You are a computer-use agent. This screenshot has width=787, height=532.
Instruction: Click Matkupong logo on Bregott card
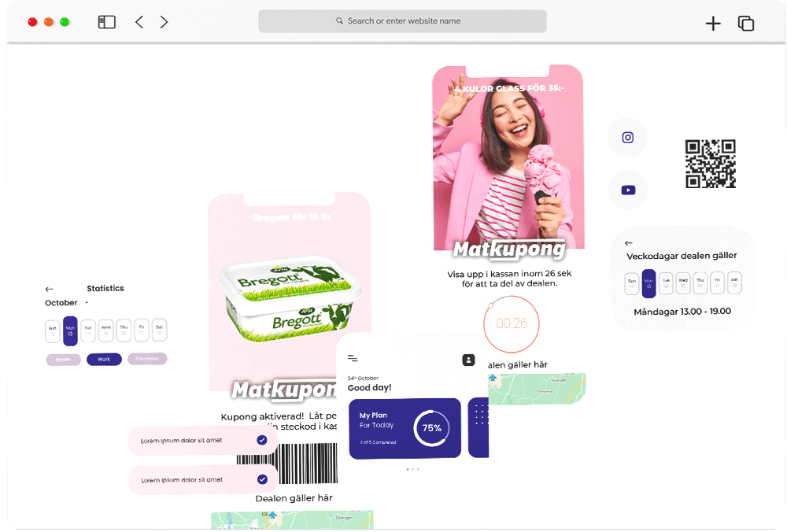click(x=283, y=390)
